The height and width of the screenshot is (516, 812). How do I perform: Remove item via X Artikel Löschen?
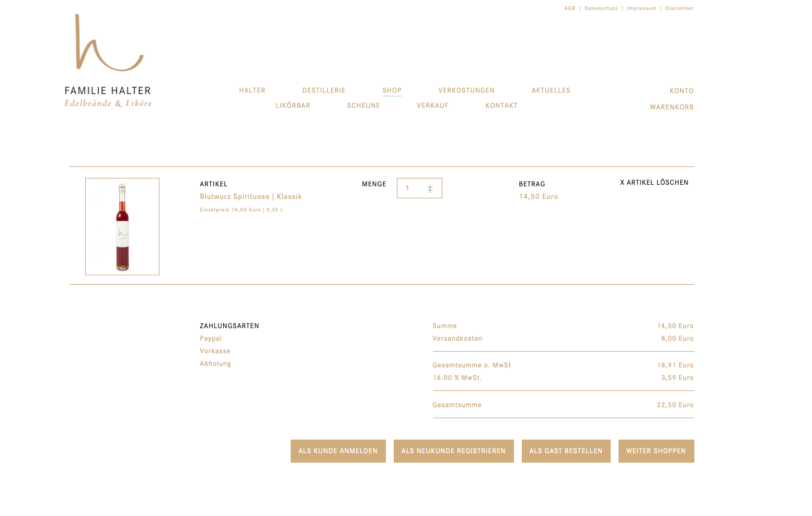(x=654, y=183)
